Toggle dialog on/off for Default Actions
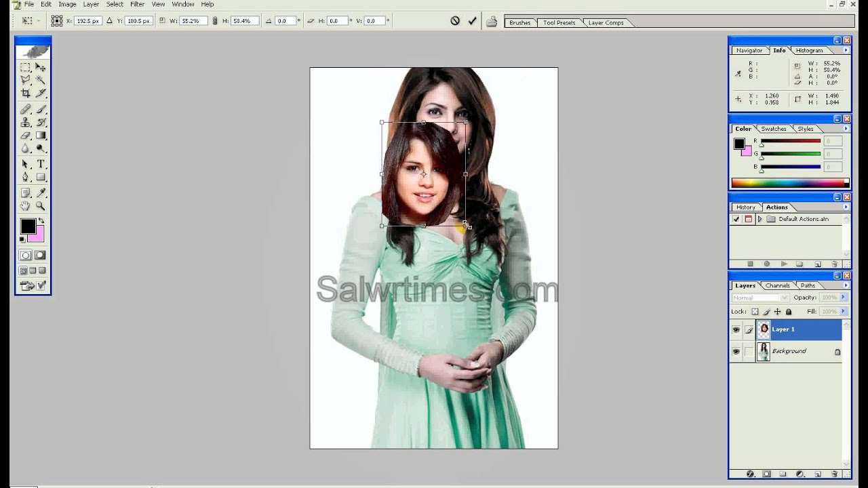This screenshot has width=868, height=488. tap(748, 219)
